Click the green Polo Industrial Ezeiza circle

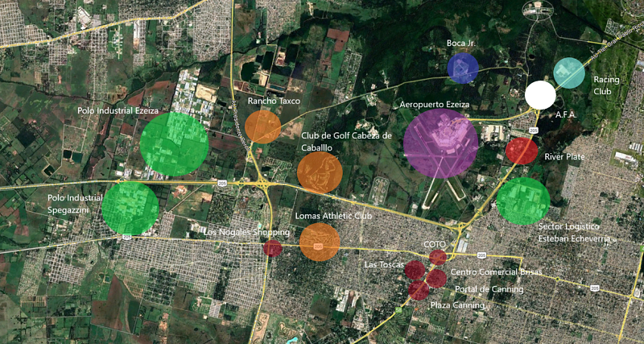[x=175, y=144]
